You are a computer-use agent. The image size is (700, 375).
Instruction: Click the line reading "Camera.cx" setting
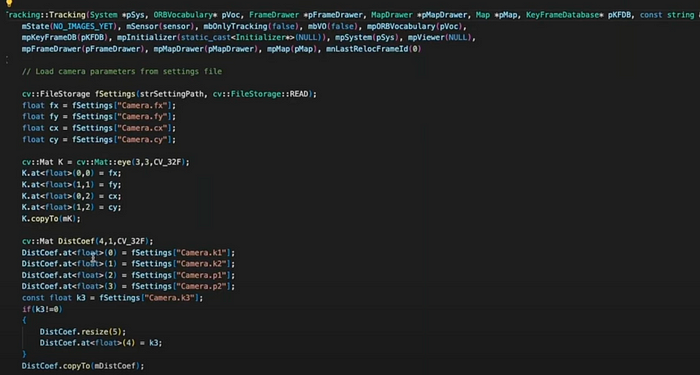[x=99, y=128]
